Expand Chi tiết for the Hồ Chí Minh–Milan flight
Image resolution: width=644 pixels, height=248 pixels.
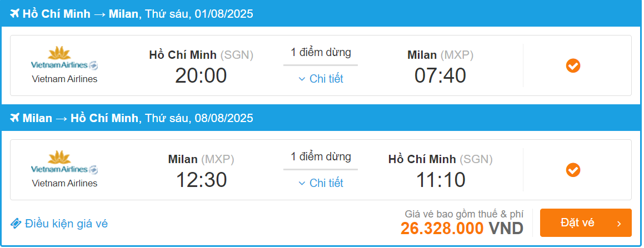[x=321, y=79]
